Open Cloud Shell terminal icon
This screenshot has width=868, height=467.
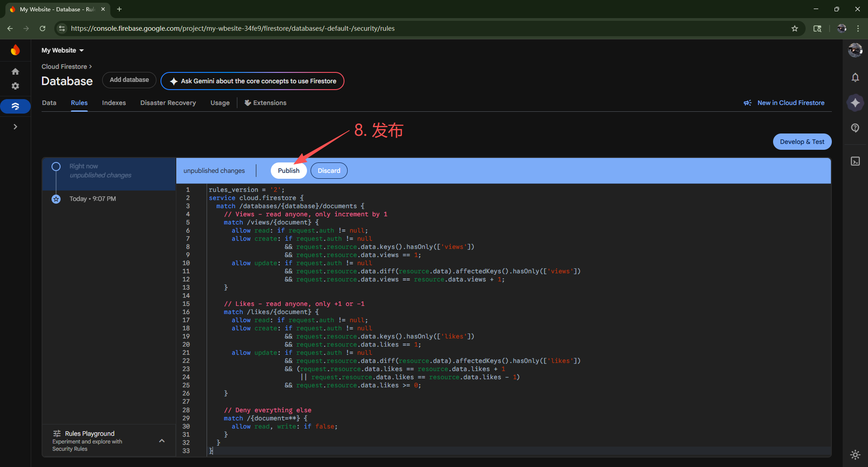click(855, 161)
